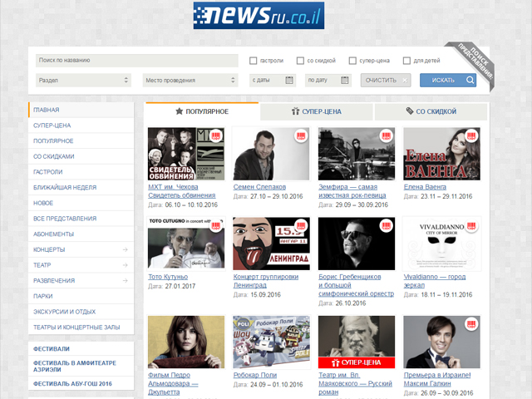
Task: Expand the Концерты submenu arrow
Action: tap(126, 249)
